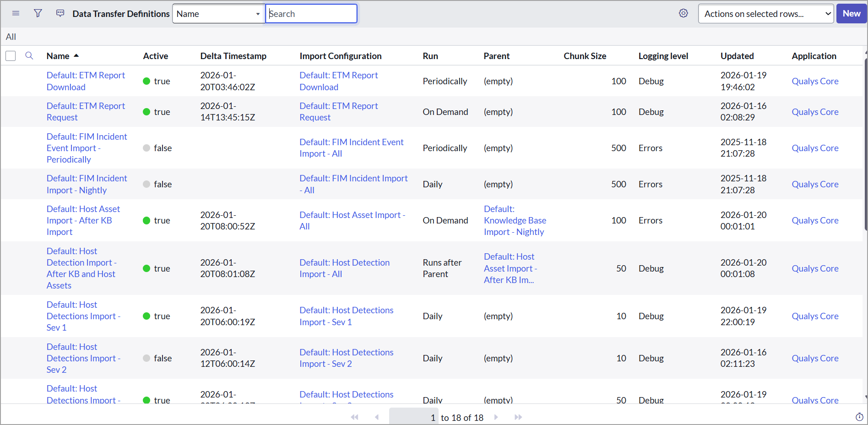Open import configuration Default: Host Detection Import - All
868x425 pixels.
pyautogui.click(x=345, y=268)
